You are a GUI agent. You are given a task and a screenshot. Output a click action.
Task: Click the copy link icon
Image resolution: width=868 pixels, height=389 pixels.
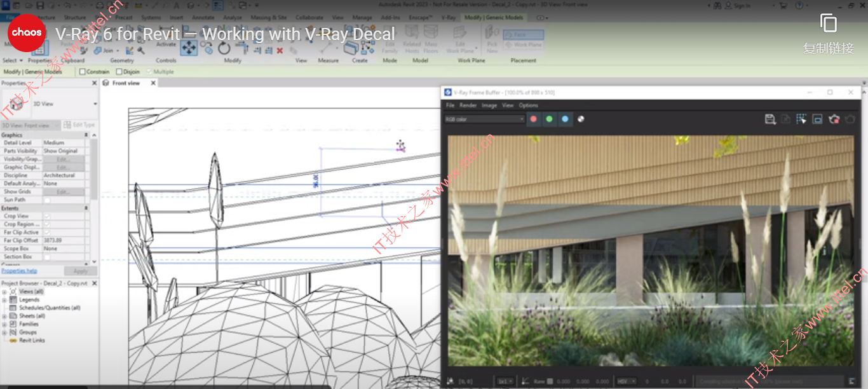pyautogui.click(x=828, y=24)
